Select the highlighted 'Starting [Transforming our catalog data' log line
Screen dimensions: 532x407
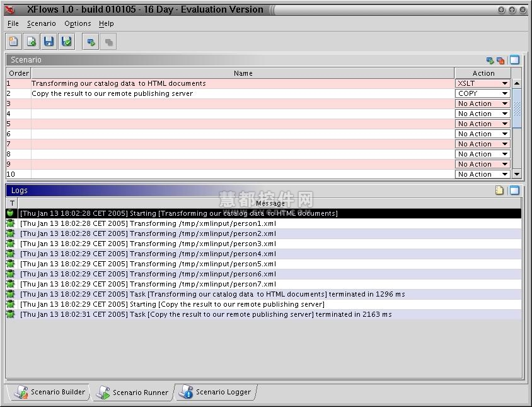[x=264, y=213]
